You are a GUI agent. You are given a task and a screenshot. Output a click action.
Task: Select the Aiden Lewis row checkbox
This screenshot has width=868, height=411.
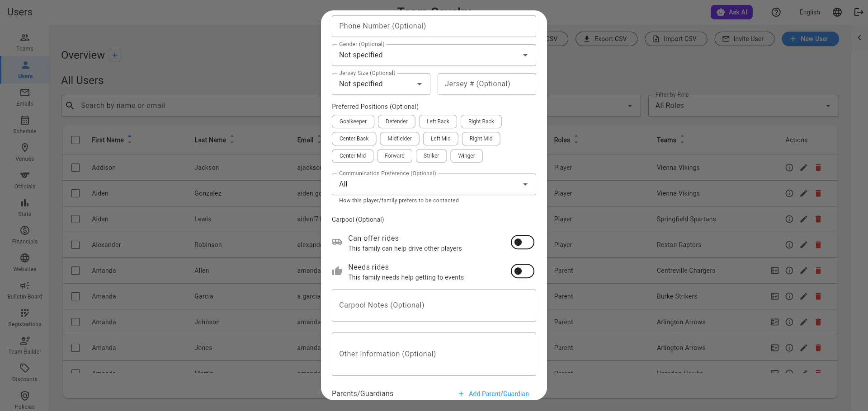coord(75,219)
